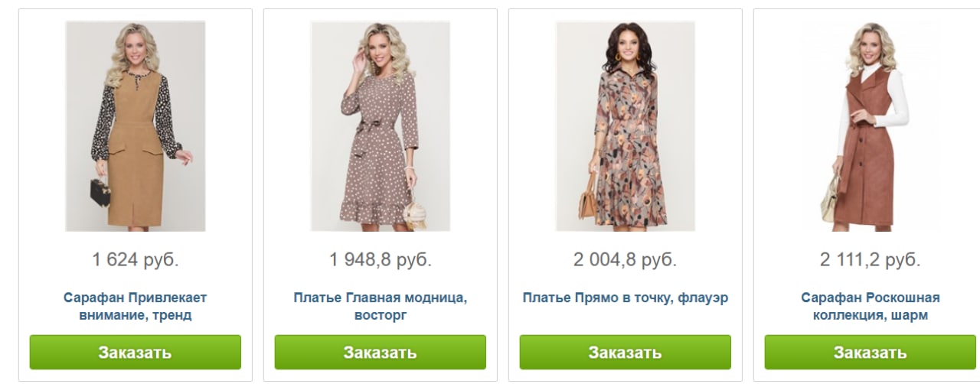This screenshot has width=980, height=384.
Task: Order the Сарафан Роскошная коллекция item
Action: 871,353
